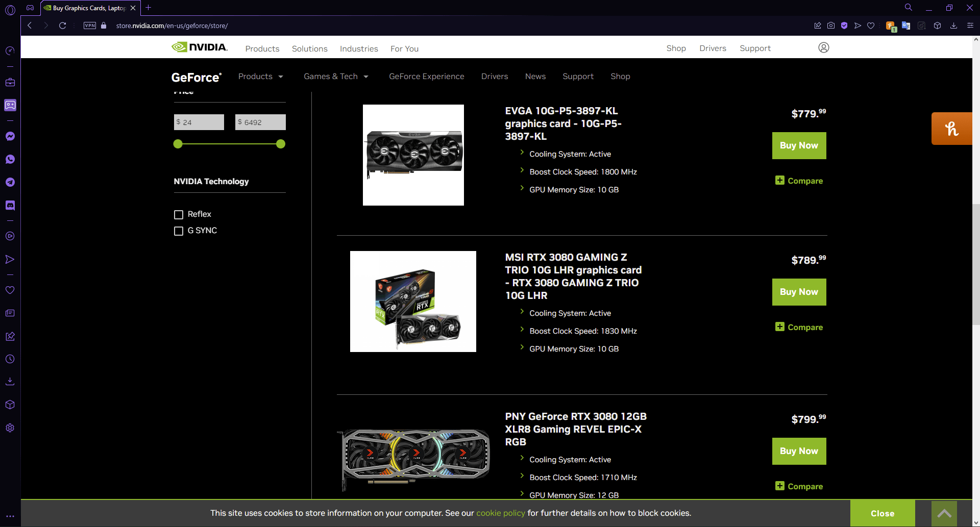
Task: Open history clock icon in the sidebar
Action: click(10, 359)
